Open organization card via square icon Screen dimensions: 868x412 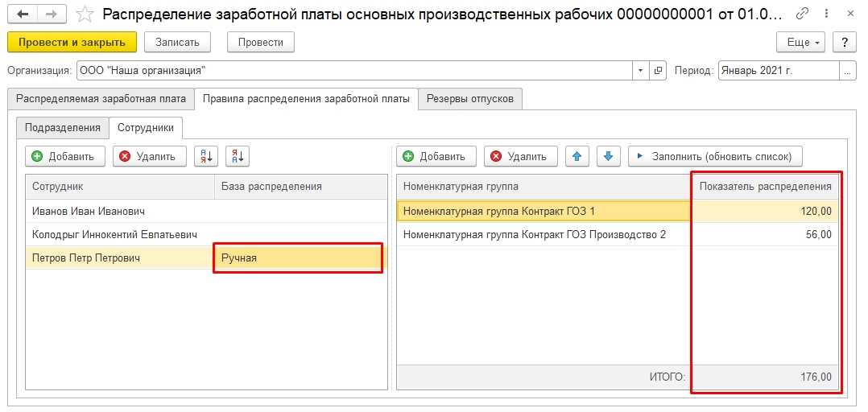pos(658,71)
